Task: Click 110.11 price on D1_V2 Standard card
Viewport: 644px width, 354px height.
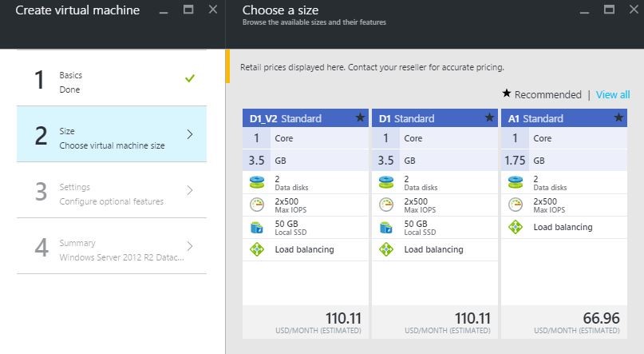Action: pyautogui.click(x=343, y=318)
